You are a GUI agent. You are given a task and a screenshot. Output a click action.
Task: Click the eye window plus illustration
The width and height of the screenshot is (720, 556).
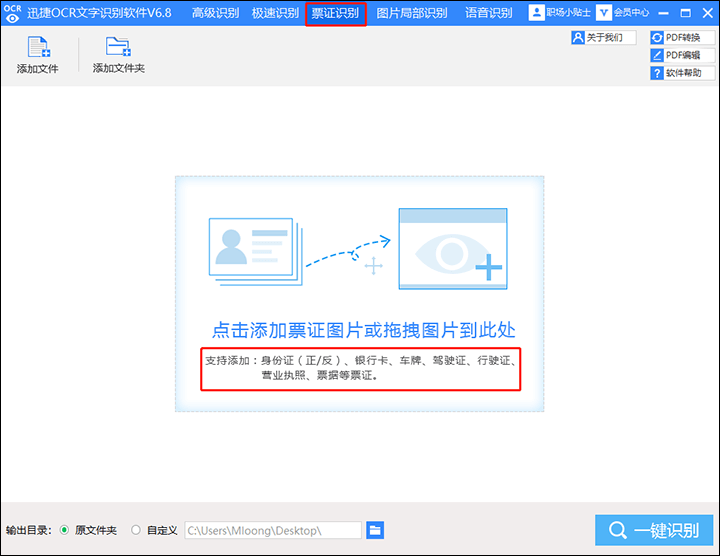453,249
